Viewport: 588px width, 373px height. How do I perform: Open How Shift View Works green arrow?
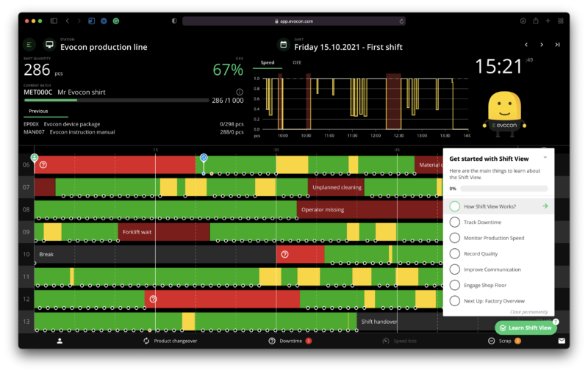[545, 206]
